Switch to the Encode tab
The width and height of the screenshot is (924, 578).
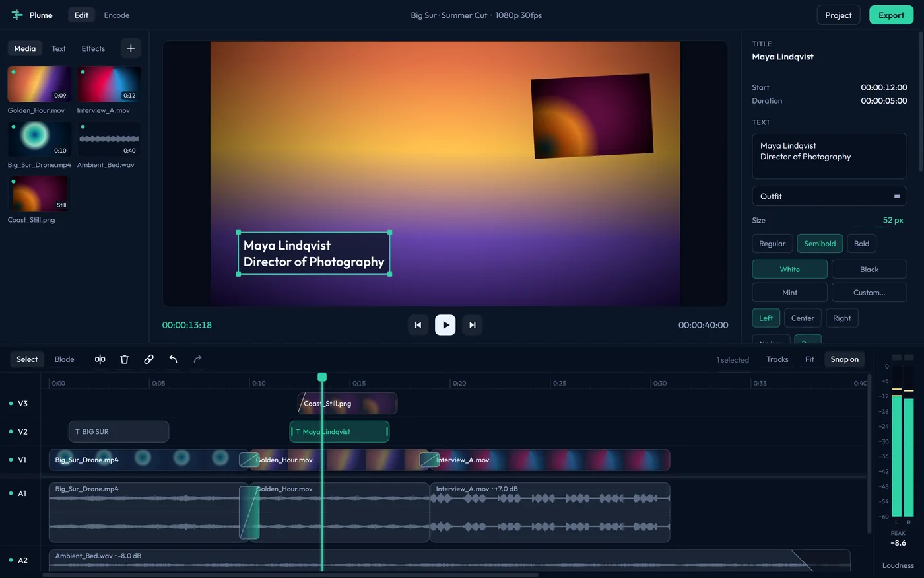coord(117,15)
